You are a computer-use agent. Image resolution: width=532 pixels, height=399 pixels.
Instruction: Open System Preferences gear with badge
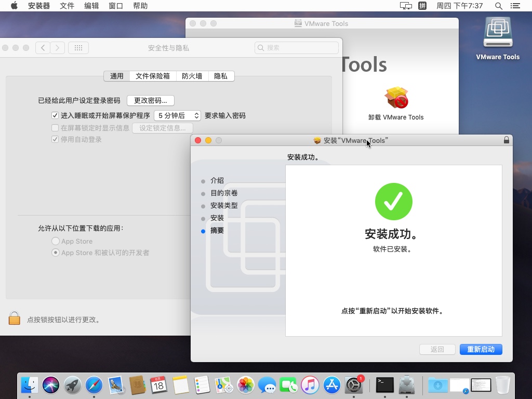[x=353, y=385]
